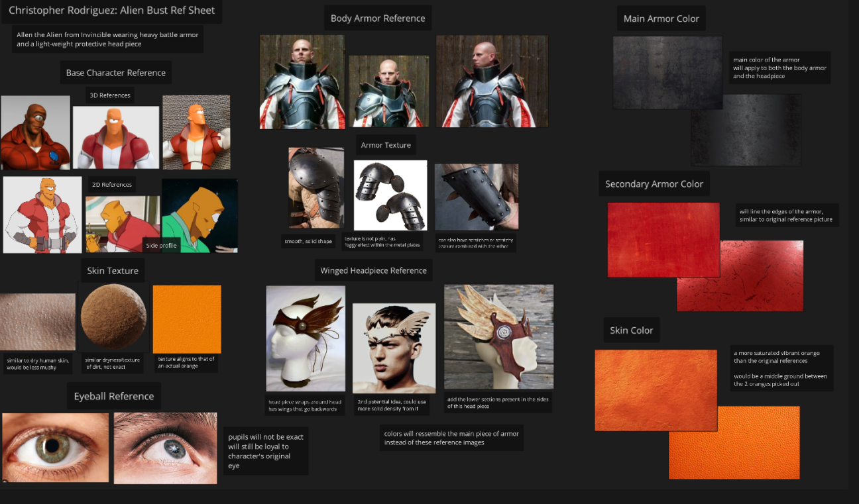This screenshot has width=859, height=504.
Task: Click the 'Body Armor Reference' heading
Action: (378, 19)
